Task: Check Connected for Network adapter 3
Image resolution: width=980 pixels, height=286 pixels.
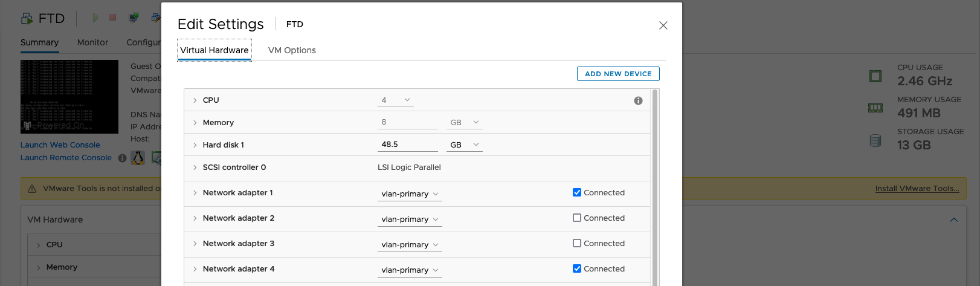Action: click(577, 244)
